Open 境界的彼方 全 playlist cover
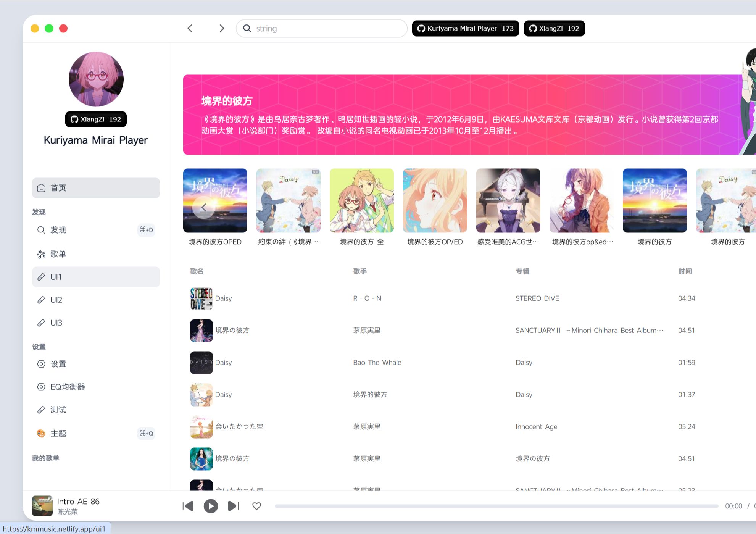Image resolution: width=756 pixels, height=534 pixels. pos(362,200)
